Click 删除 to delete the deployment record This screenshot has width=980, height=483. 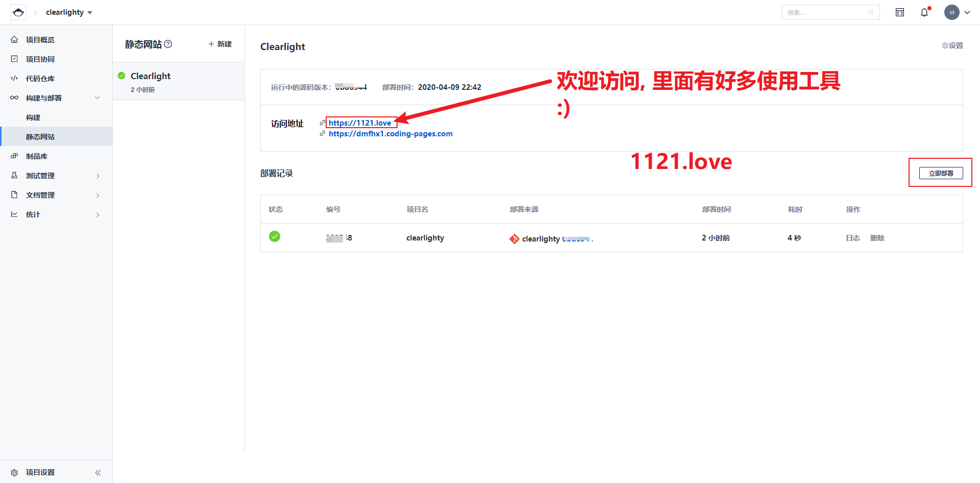coord(877,238)
